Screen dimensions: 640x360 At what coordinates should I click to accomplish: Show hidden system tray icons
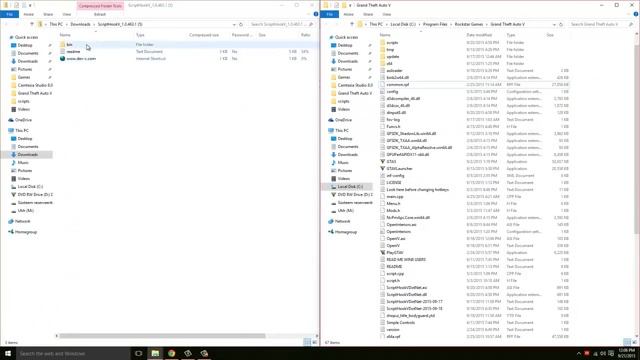point(579,353)
